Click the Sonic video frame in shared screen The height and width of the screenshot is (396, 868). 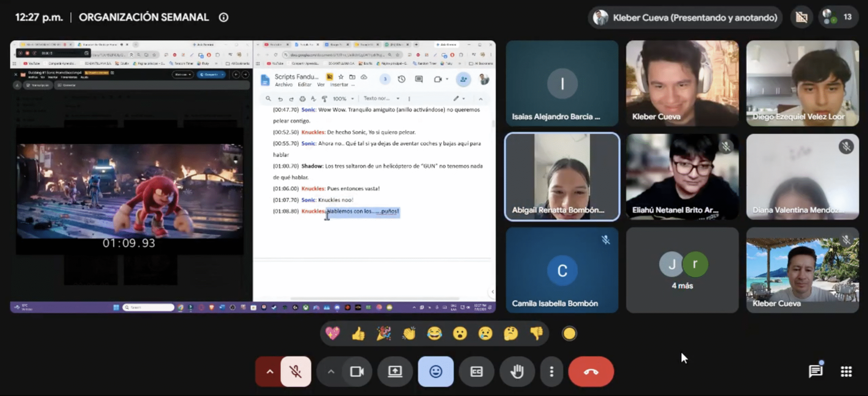pos(130,191)
